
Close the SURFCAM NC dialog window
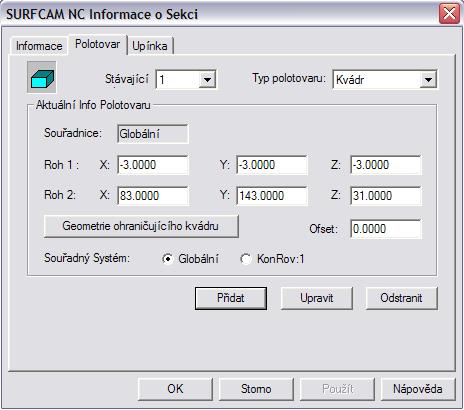point(449,14)
